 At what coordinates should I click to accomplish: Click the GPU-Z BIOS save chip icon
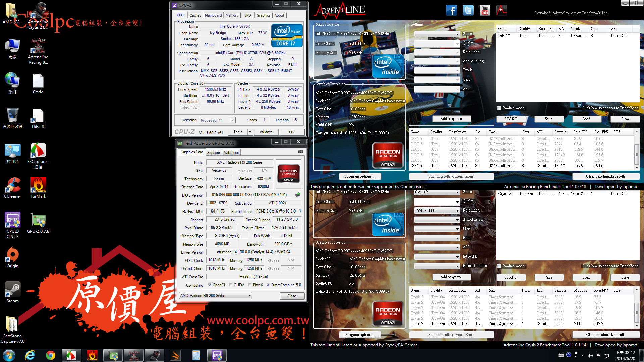[x=297, y=195]
